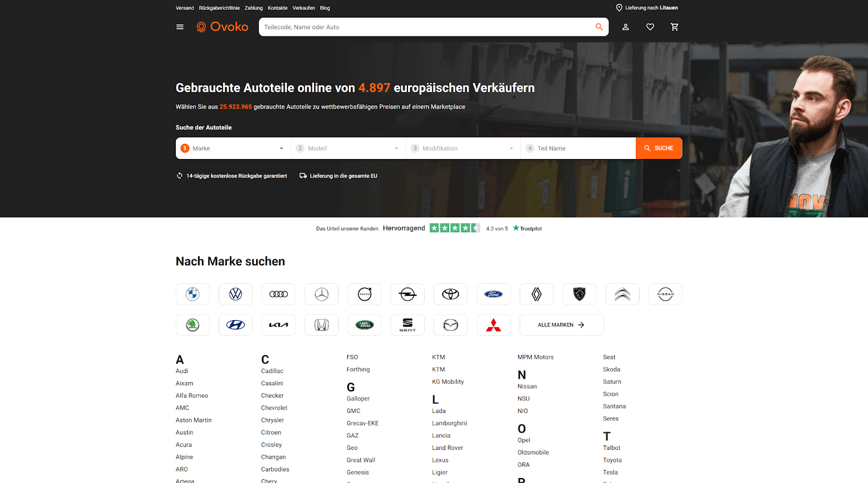Open the Modell dropdown
Viewport: 868px width, 483px height.
click(348, 148)
